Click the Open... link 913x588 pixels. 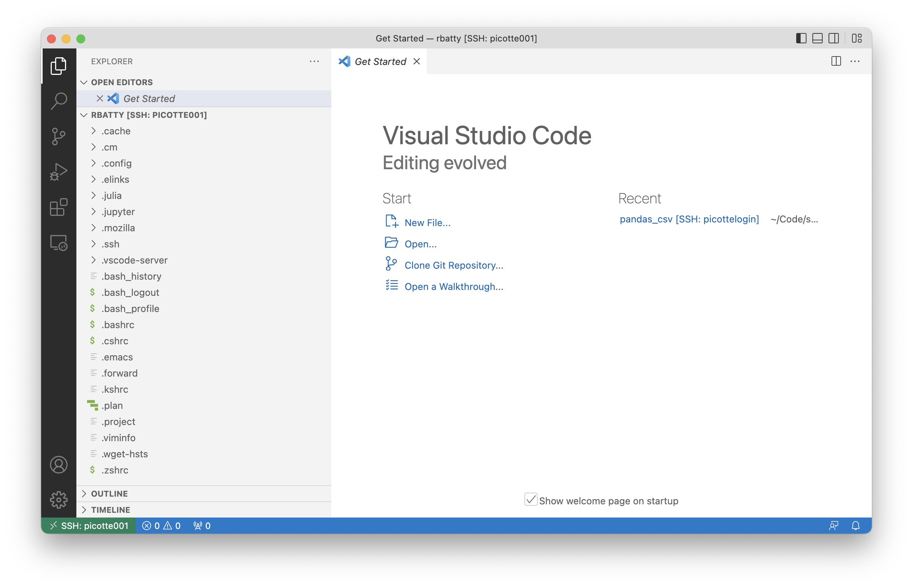click(x=420, y=244)
